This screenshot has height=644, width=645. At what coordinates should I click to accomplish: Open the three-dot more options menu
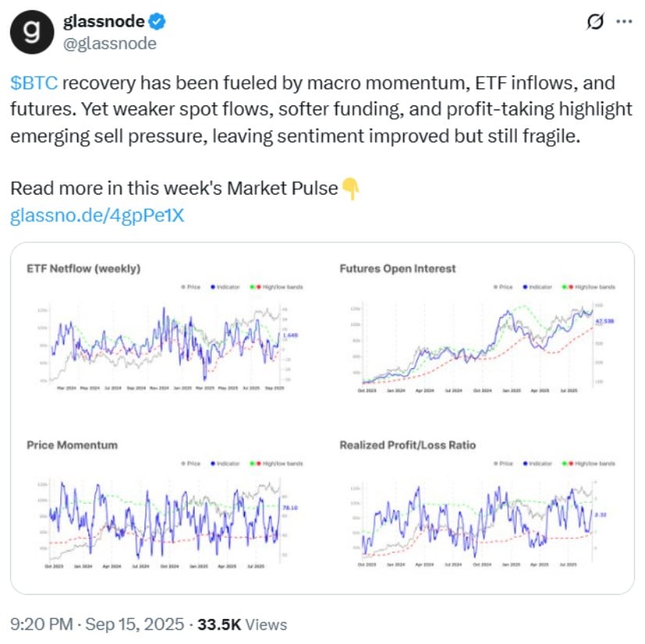[x=624, y=21]
